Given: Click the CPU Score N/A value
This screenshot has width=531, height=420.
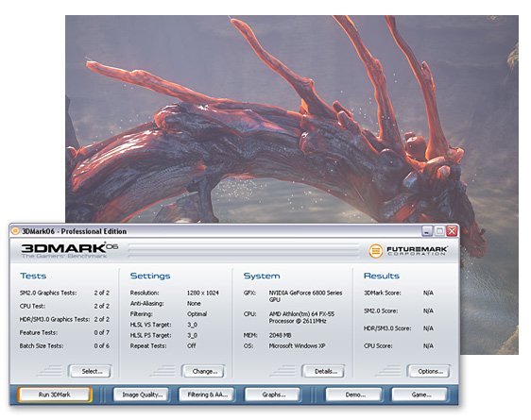Looking at the screenshot, I should pyautogui.click(x=428, y=345).
